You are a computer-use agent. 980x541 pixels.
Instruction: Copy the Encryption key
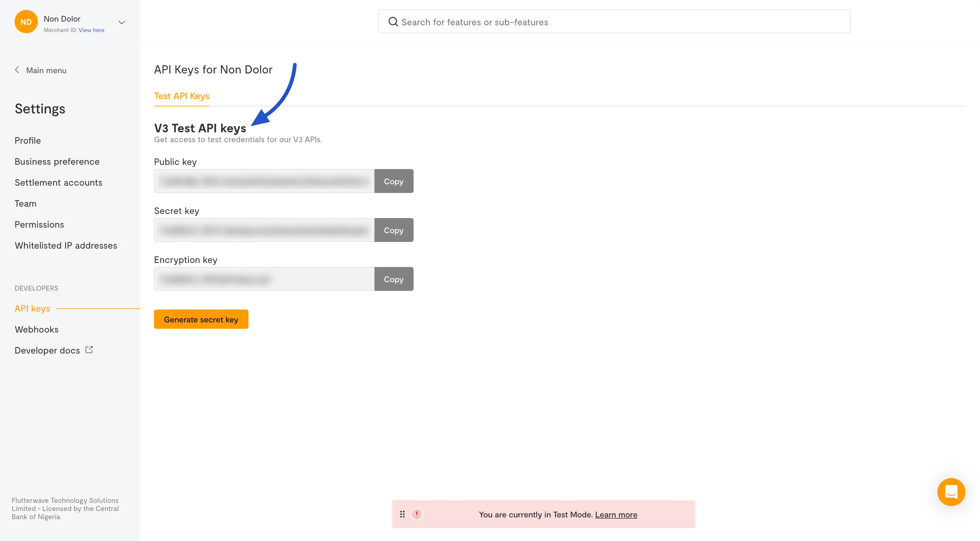pos(393,280)
